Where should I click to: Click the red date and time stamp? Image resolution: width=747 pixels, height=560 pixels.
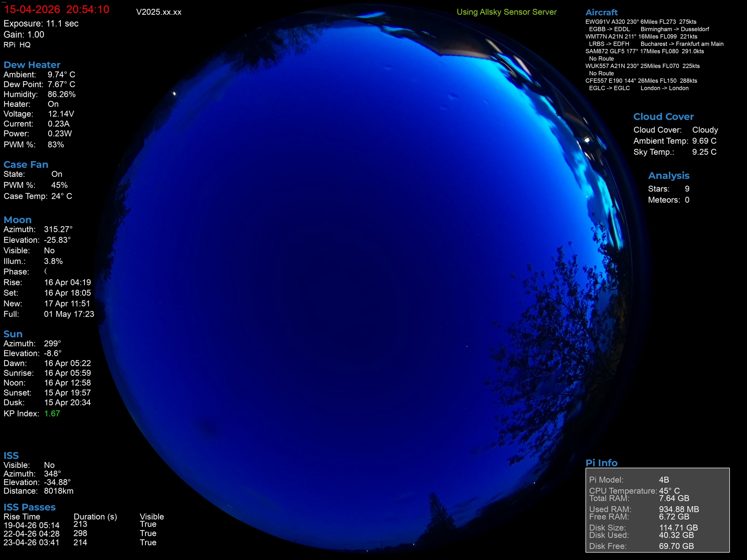pos(57,9)
